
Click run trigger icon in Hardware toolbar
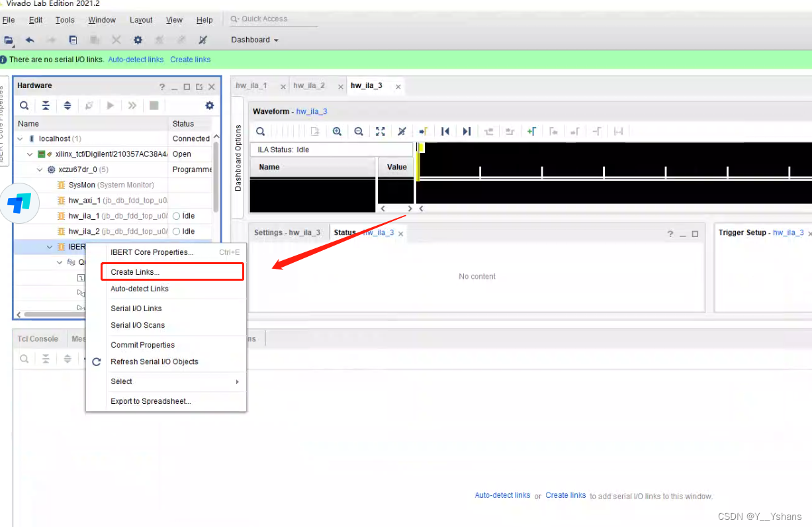[x=111, y=105]
